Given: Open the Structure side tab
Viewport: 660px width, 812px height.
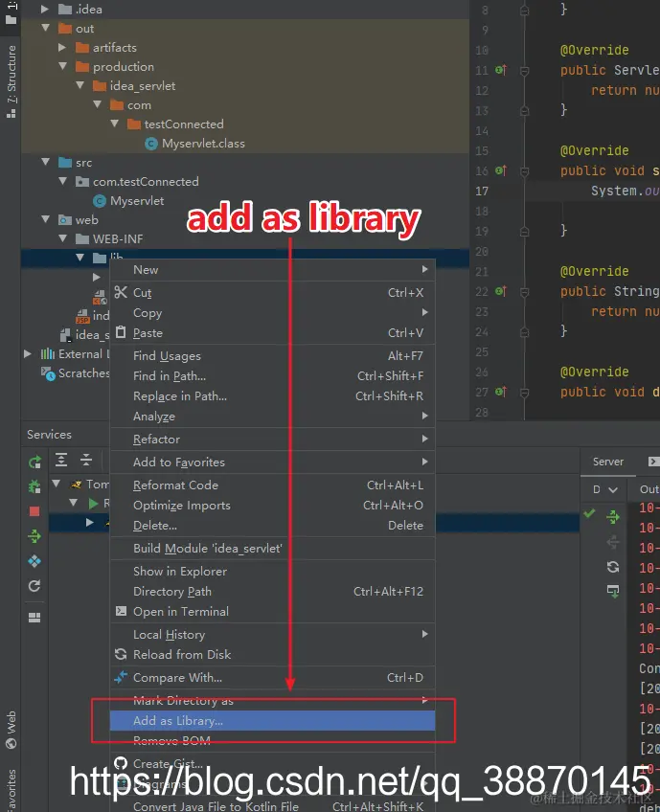Looking at the screenshot, I should click(x=11, y=80).
